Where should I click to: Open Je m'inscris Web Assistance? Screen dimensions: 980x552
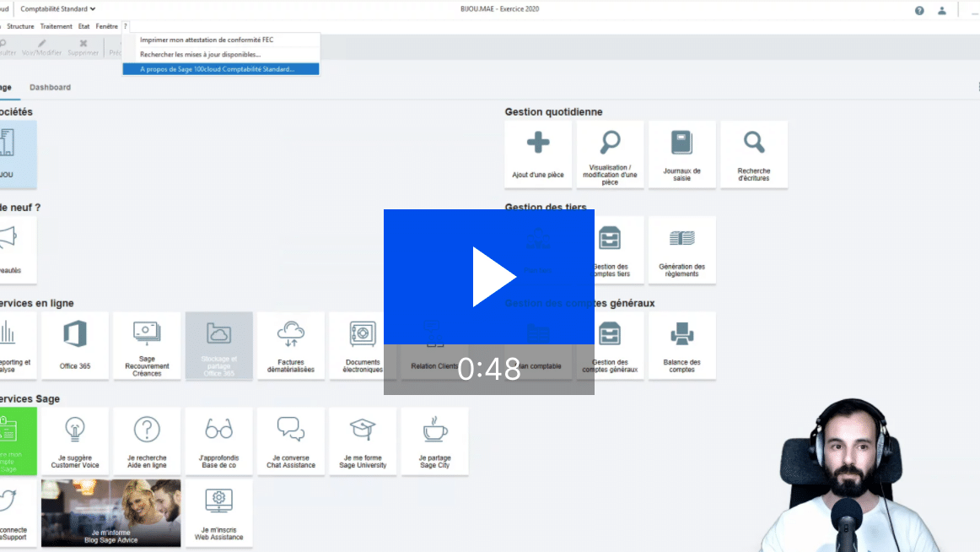click(x=218, y=513)
